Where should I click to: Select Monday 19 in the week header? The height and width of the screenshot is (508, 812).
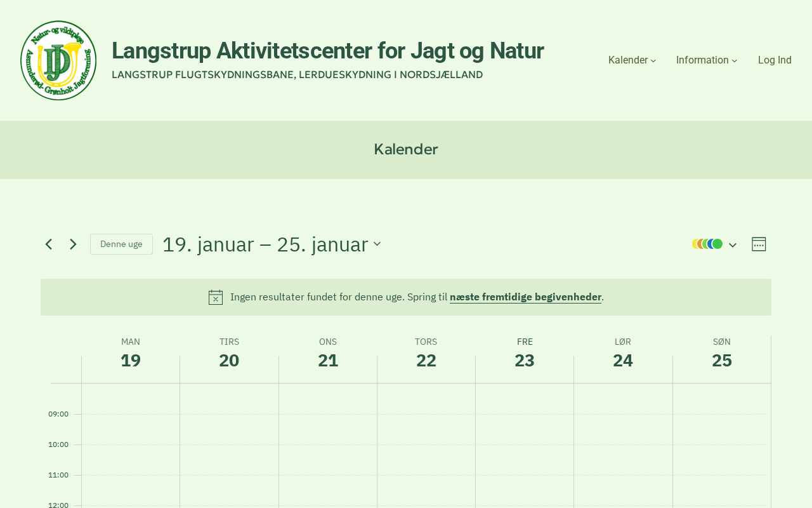click(x=131, y=360)
